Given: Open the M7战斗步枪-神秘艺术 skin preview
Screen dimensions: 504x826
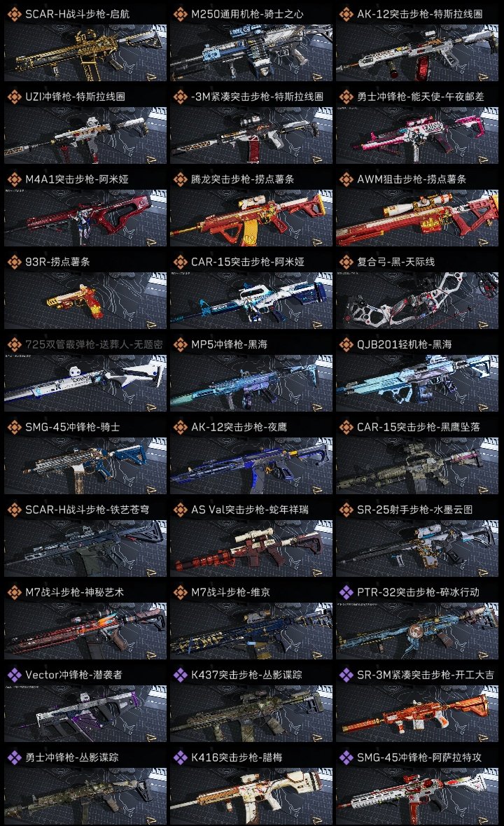Looking at the screenshot, I should coord(85,631).
